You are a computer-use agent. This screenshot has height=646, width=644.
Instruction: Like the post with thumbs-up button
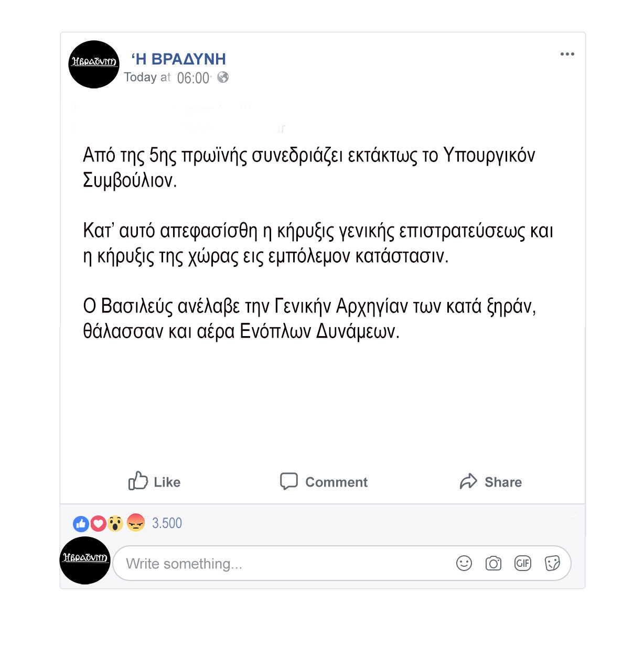154,481
